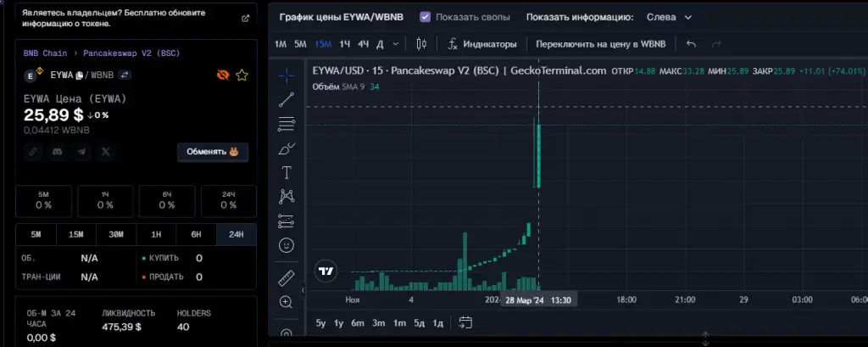868x347 pixels.
Task: Add EYWA to favorites with star
Action: pos(242,76)
